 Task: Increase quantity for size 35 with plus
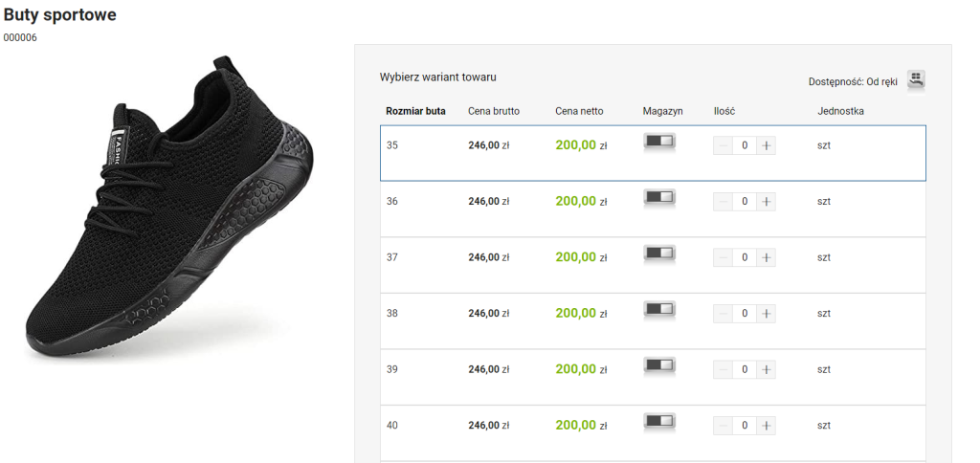click(766, 145)
